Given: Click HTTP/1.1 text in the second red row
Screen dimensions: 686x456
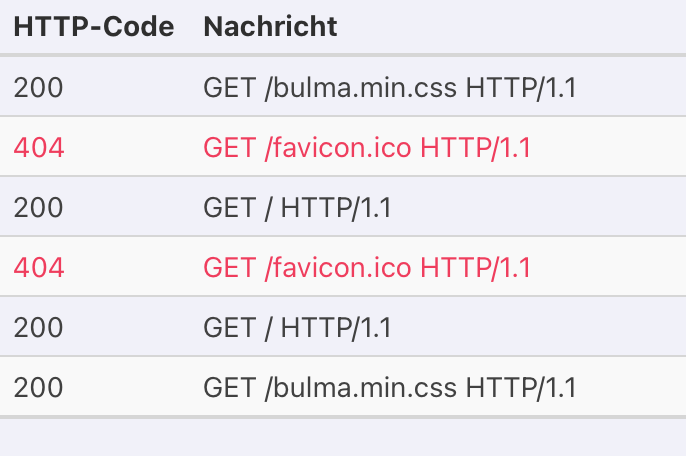Looking at the screenshot, I should pyautogui.click(x=476, y=268).
